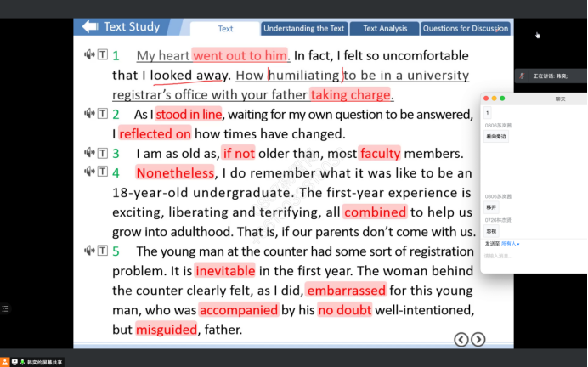
Task: Play audio for paragraph 2
Action: (x=88, y=113)
